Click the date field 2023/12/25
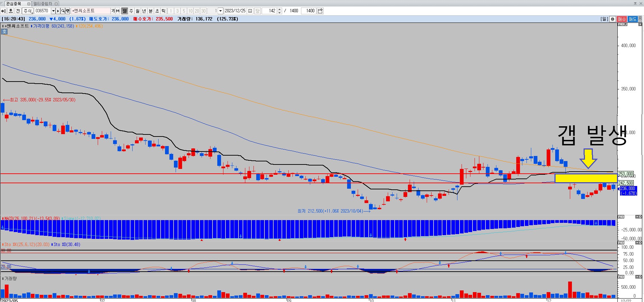Viewport: 644px width, 302px height. coord(235,11)
